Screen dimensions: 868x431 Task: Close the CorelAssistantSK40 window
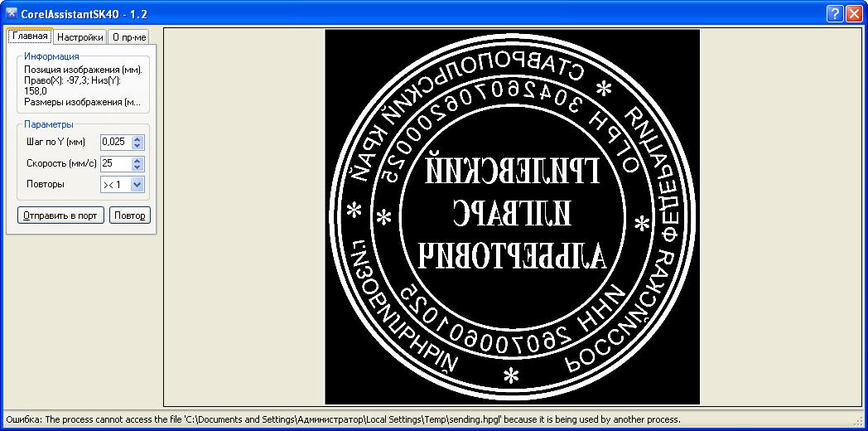click(x=854, y=13)
